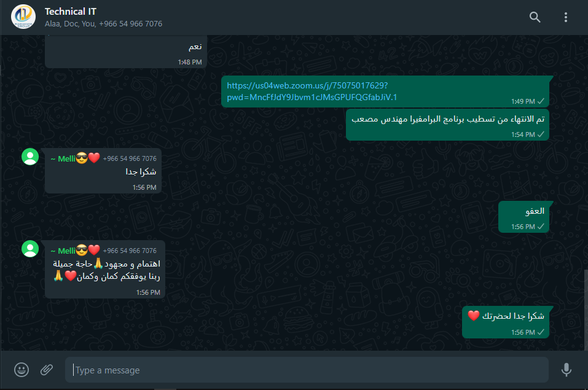The width and height of the screenshot is (588, 390).
Task: Click the Technical IT group name header
Action: 71,12
